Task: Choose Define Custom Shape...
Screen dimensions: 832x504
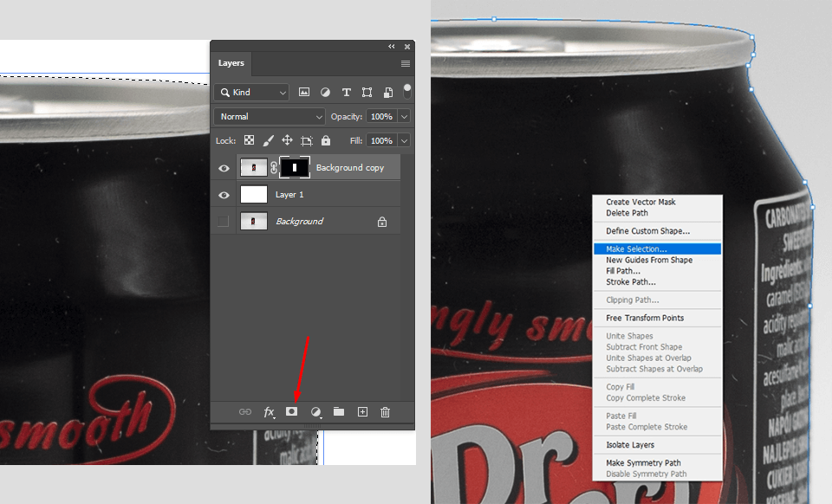Action: [x=648, y=231]
